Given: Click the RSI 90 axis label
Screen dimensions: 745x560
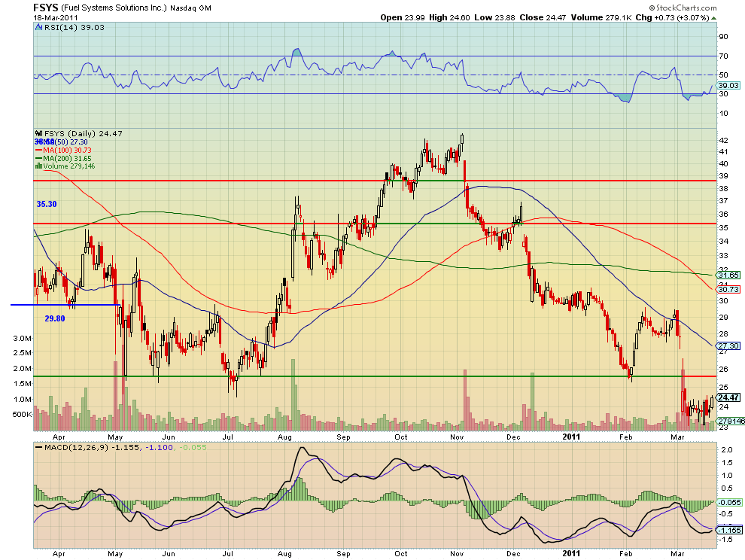Looking at the screenshot, I should [x=724, y=37].
